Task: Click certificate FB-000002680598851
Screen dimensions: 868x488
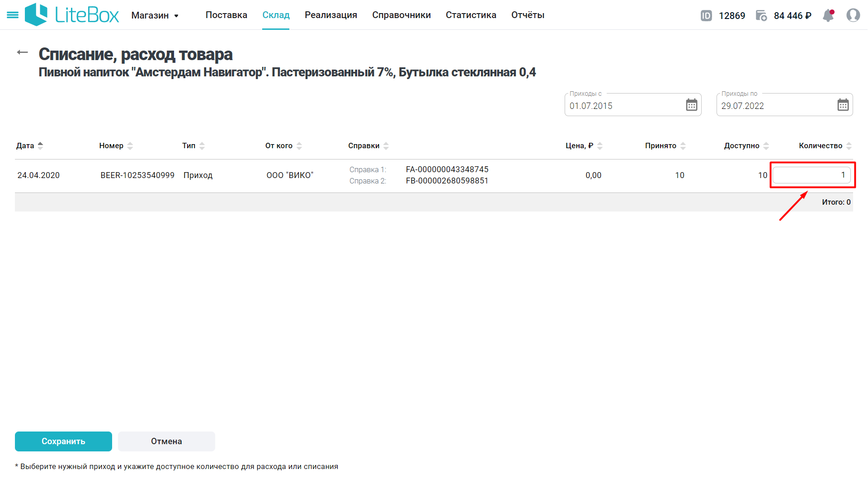Action: 447,181
